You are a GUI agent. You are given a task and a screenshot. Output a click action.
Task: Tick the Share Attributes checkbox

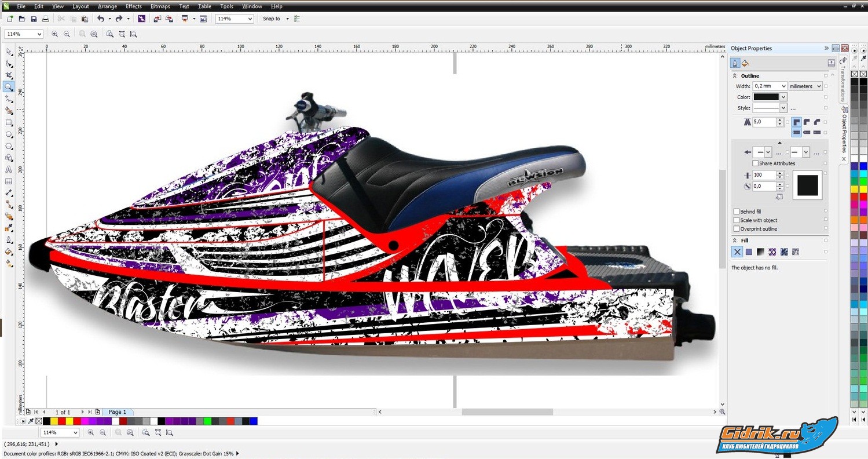(755, 164)
